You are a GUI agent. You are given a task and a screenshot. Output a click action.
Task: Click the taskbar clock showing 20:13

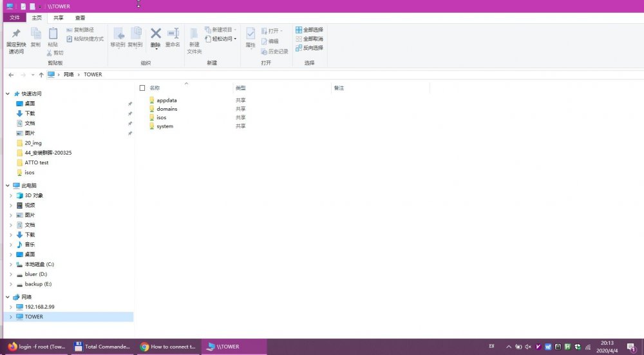607,347
